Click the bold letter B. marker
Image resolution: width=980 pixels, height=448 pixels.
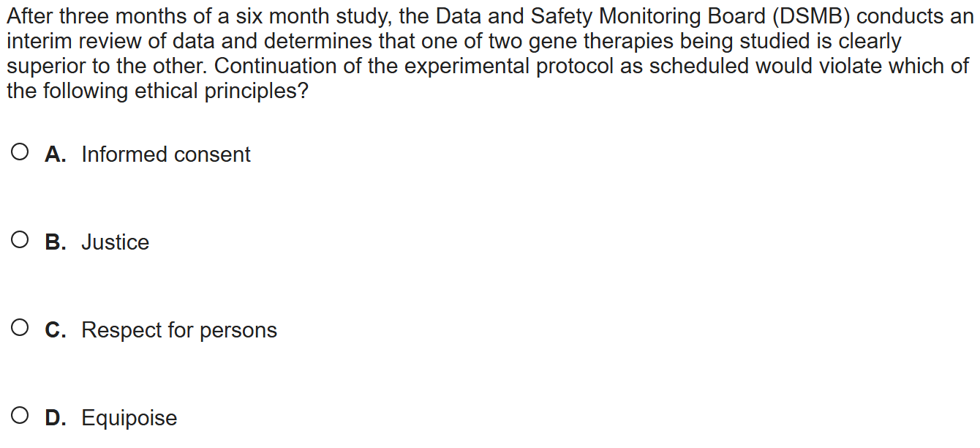(x=56, y=242)
